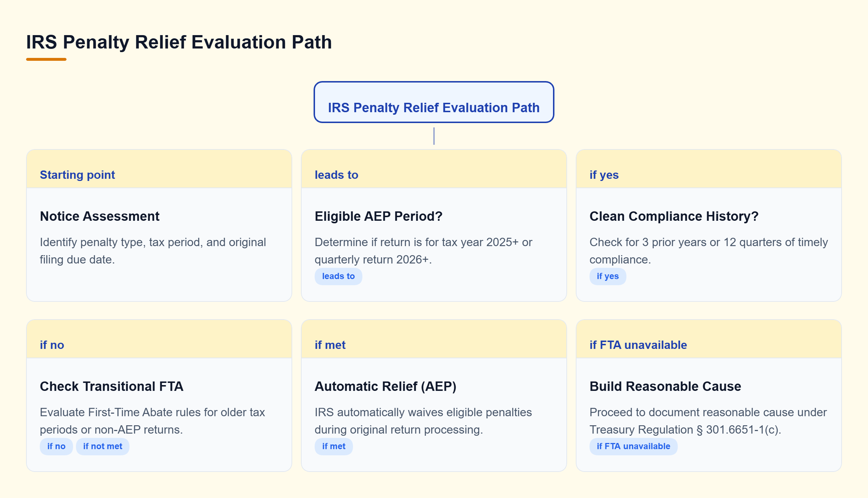Viewport: 868px width, 498px height.
Task: Click the 'if not met' pill tag
Action: click(103, 446)
